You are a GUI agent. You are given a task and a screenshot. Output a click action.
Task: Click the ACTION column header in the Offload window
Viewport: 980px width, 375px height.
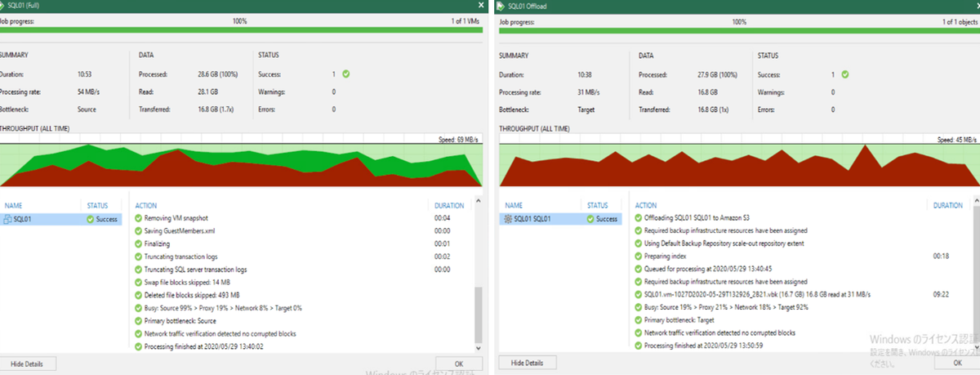645,206
